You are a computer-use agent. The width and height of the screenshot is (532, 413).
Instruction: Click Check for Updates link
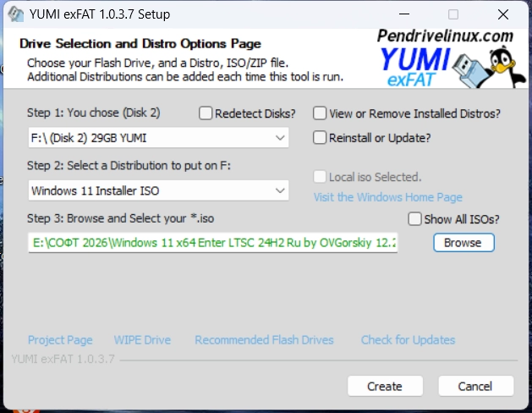pyautogui.click(x=408, y=339)
